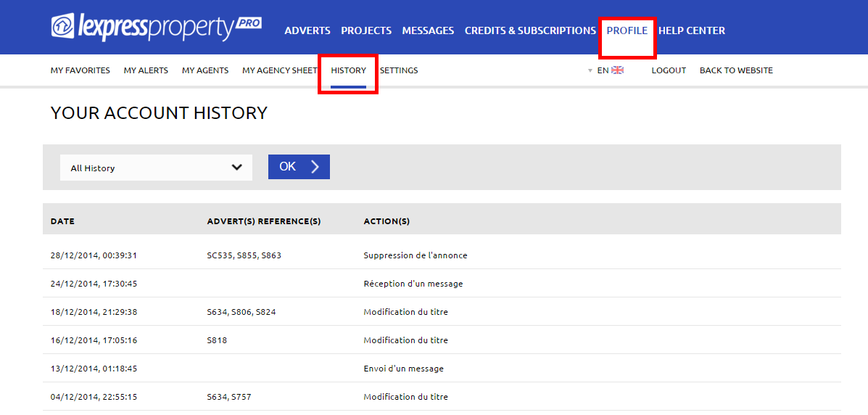Screen dimensions: 868x415
Task: Go to MY ALERTS tab
Action: point(146,70)
